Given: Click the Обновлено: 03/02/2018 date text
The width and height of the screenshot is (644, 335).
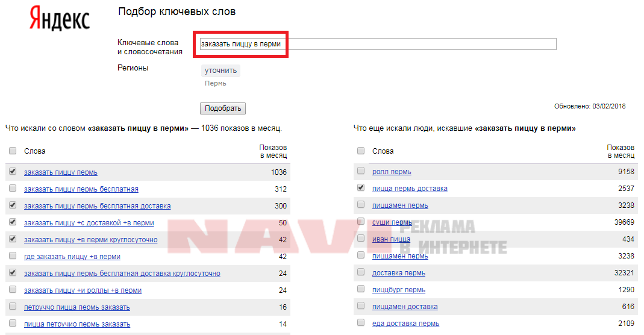Looking at the screenshot, I should point(590,106).
